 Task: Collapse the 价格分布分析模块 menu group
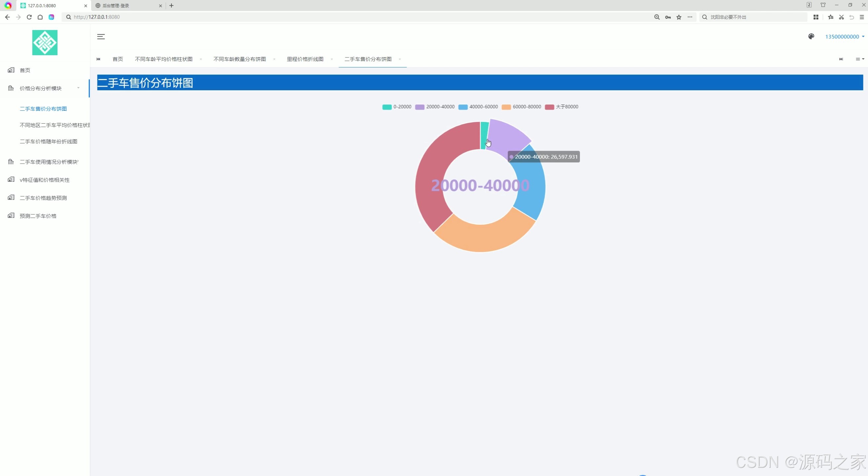click(41, 88)
